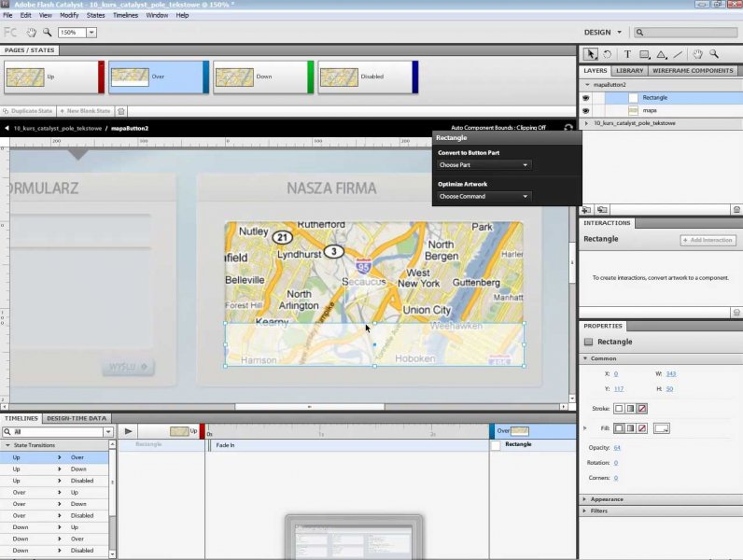Screen dimensions: 743x560
Task: Set the stroke to none (red slash icon)
Action: [x=641, y=409]
